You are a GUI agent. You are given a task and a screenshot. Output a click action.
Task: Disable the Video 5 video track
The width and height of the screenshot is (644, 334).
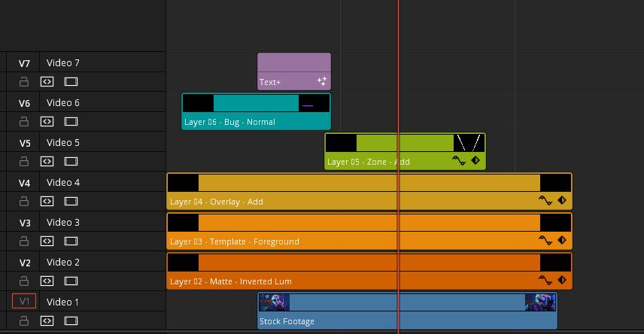coord(71,162)
